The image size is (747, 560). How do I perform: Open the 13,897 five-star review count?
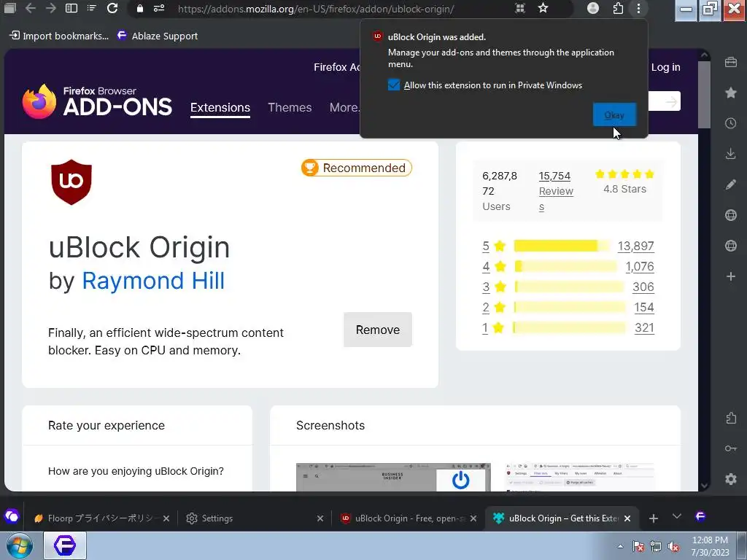point(635,246)
